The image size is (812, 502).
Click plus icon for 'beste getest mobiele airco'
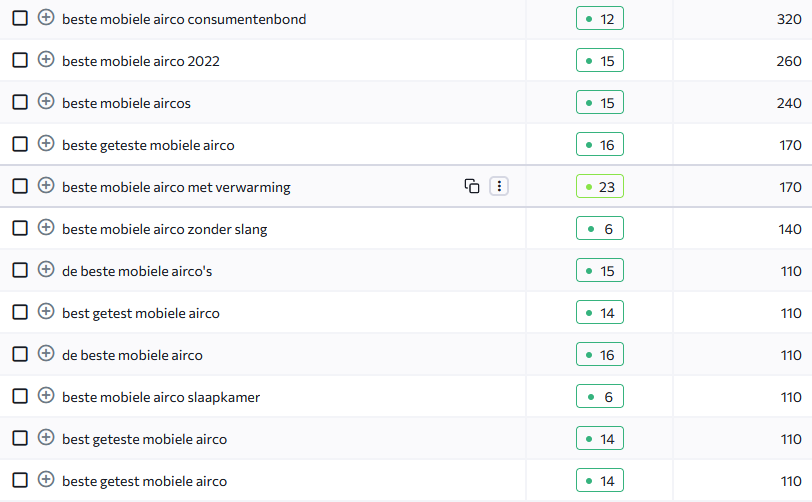(x=46, y=479)
